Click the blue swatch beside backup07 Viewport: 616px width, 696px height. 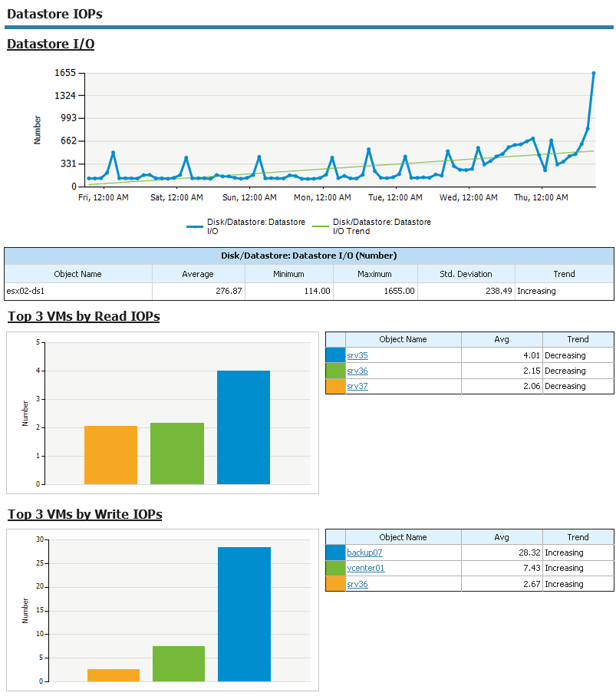[335, 553]
